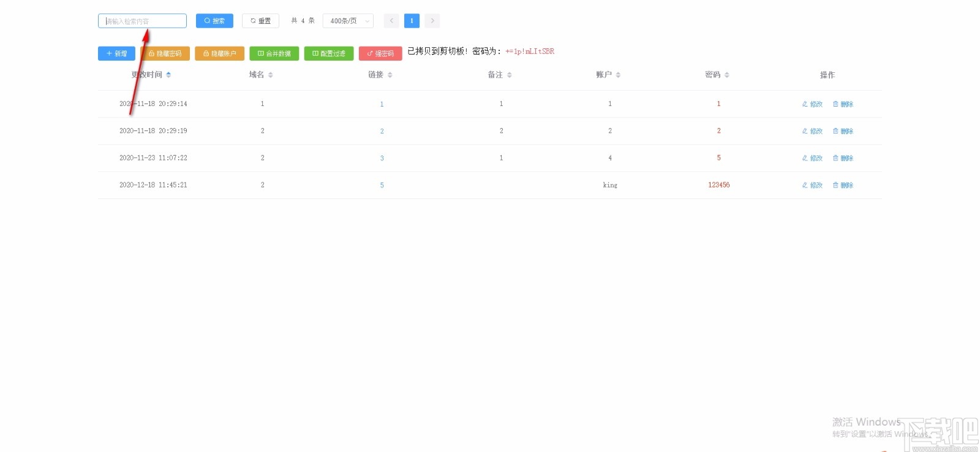The image size is (980, 452).
Task: Focus the search content input field
Action: [x=142, y=21]
